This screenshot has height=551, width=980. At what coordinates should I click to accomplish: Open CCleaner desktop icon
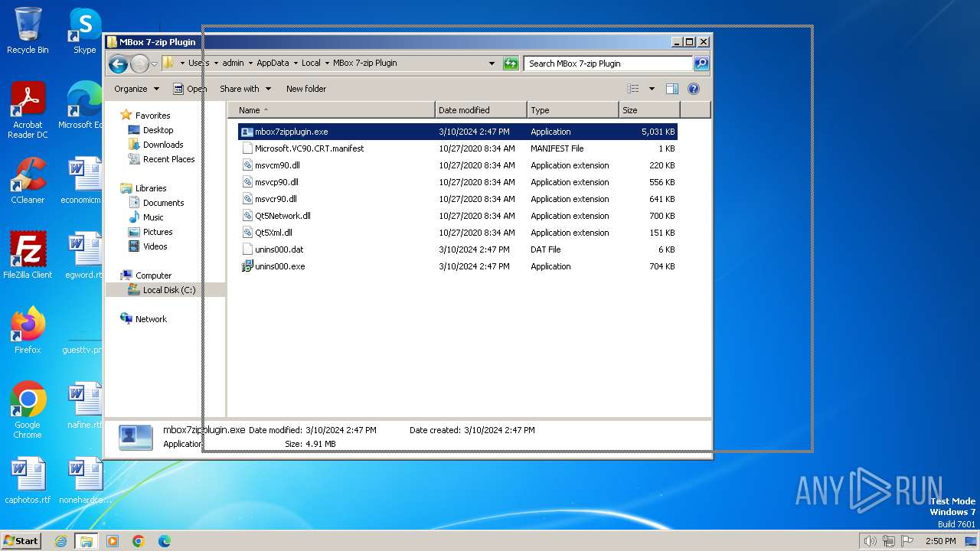tap(28, 181)
